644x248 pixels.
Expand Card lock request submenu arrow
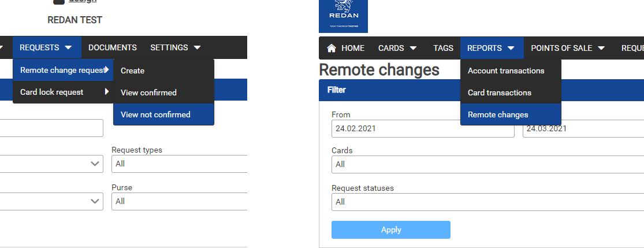(x=107, y=92)
